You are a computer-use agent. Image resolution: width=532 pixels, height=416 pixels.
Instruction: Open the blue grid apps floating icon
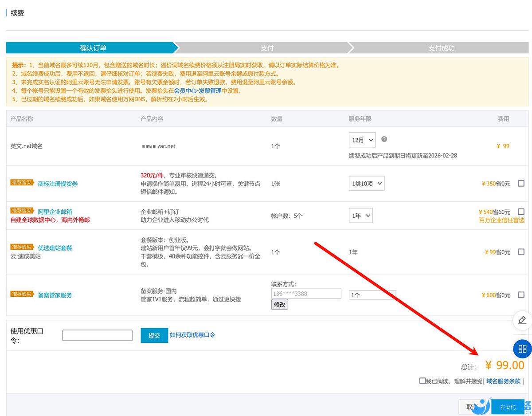[522, 349]
